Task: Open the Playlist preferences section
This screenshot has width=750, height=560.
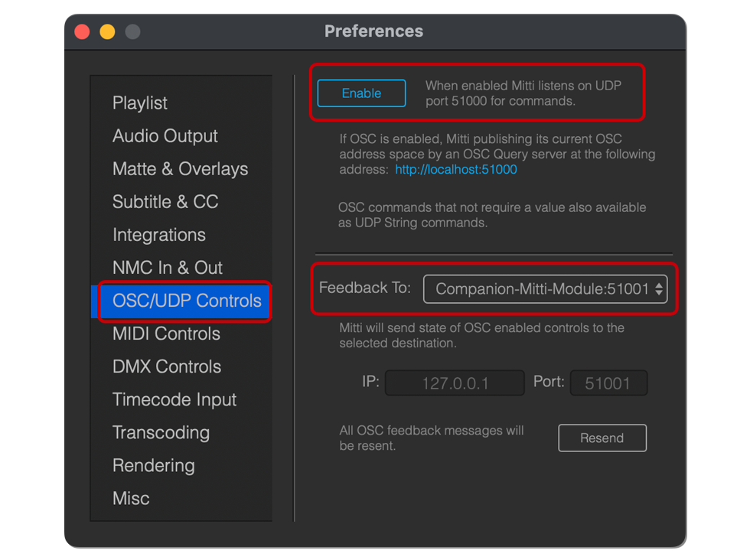Action: pos(140,103)
